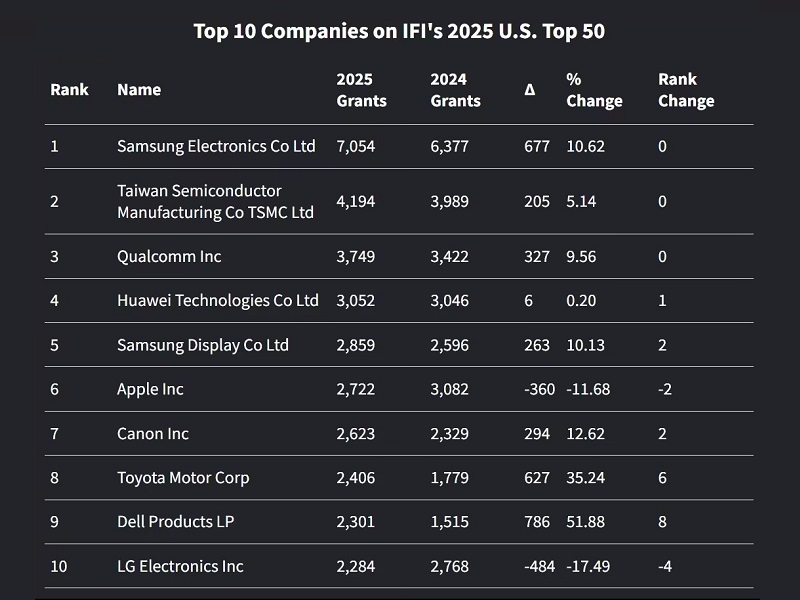This screenshot has width=800, height=600.
Task: Click the Rank column header
Action: (x=69, y=90)
